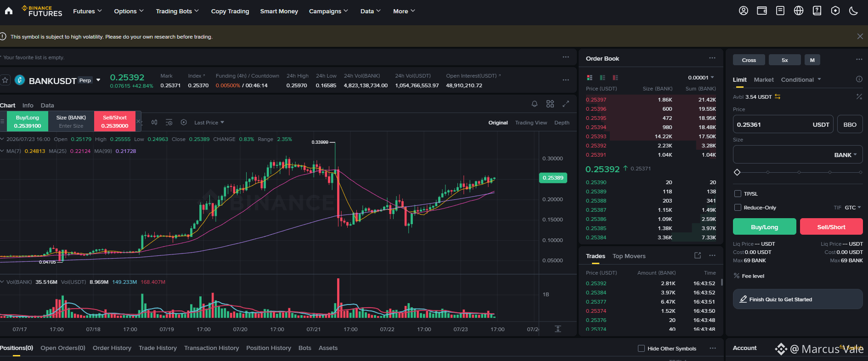
Task: Open chart indicator settings icon
Action: pyautogui.click(x=169, y=122)
